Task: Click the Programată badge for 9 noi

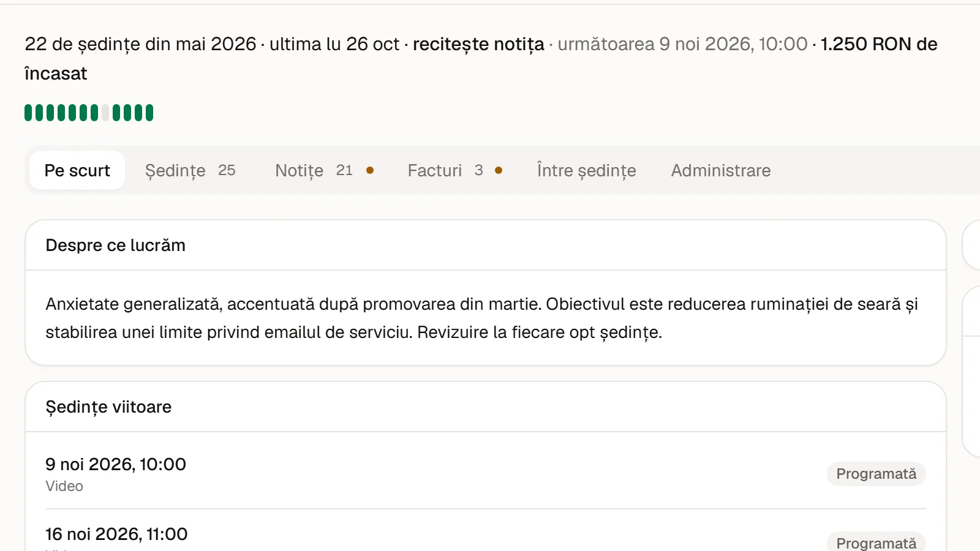Action: point(876,474)
